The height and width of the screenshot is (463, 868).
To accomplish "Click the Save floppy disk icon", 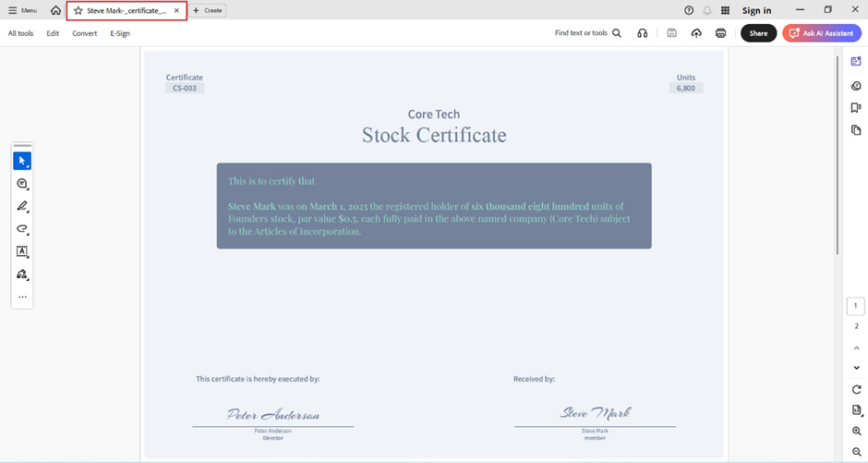I will (x=671, y=33).
